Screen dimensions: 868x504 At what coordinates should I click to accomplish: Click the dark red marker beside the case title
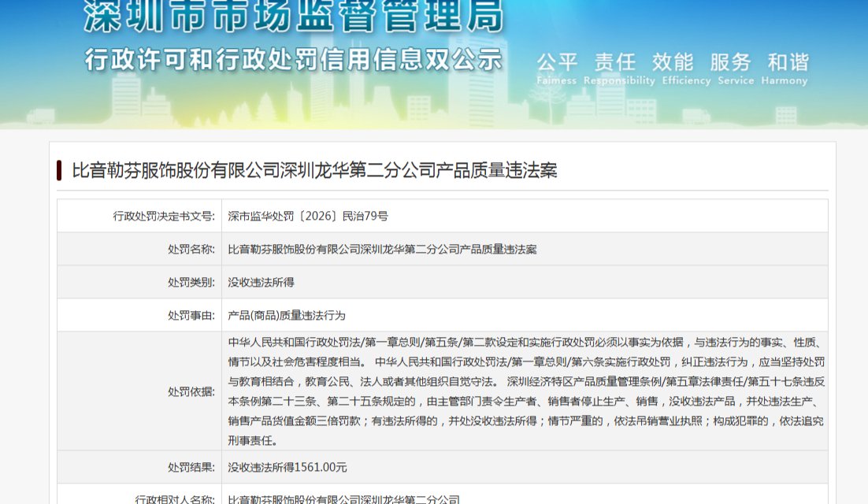pyautogui.click(x=58, y=170)
